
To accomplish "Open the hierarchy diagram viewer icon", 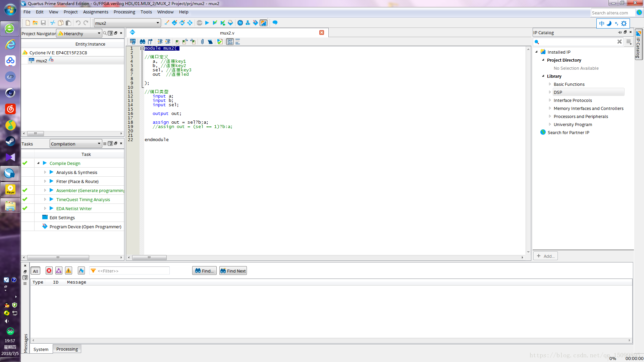I will 248,23.
